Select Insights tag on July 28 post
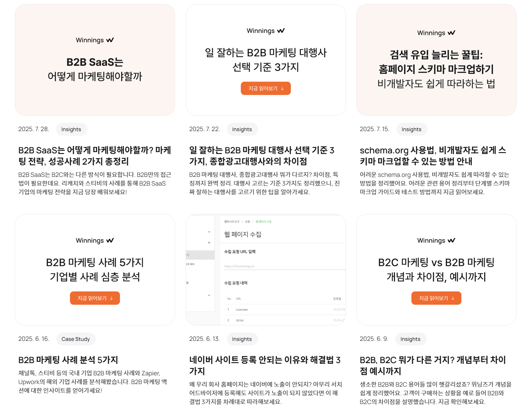The image size is (532, 415). tap(71, 129)
